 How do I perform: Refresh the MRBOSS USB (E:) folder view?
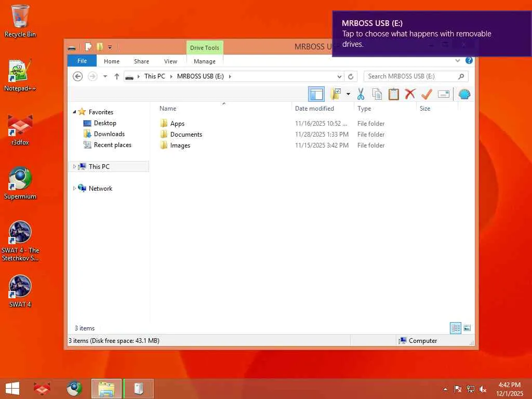click(351, 76)
